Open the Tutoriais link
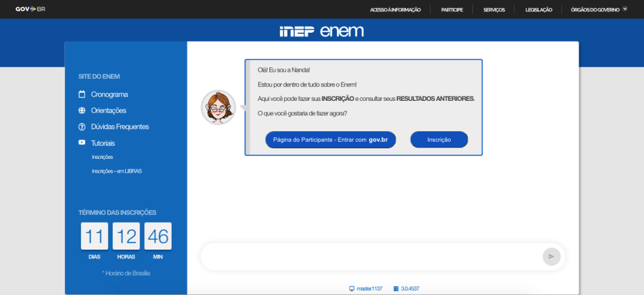Screen dimensions: 644x295 click(103, 143)
